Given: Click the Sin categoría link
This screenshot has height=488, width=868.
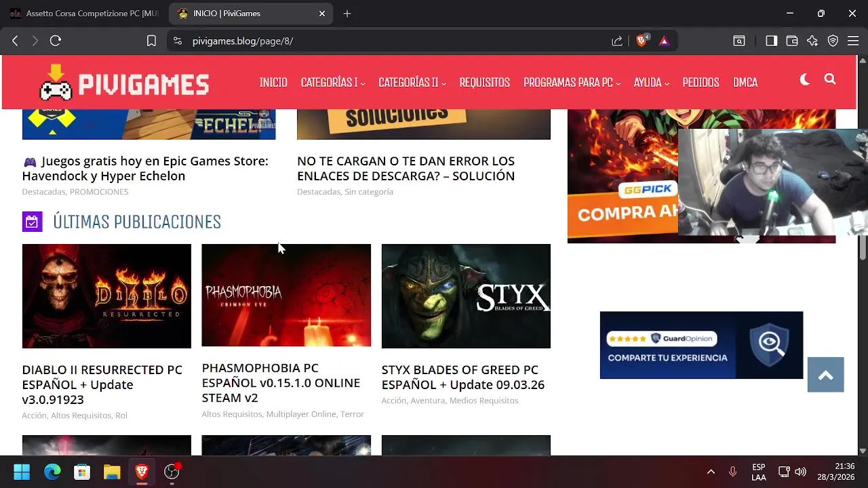Looking at the screenshot, I should click(369, 192).
